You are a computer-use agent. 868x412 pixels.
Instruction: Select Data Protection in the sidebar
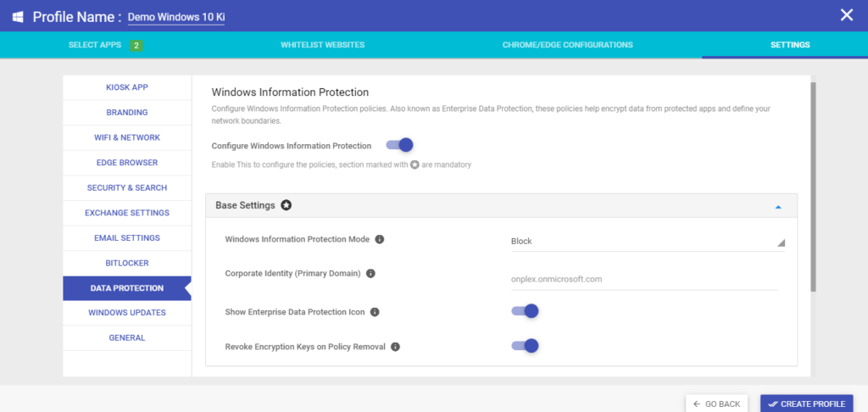point(127,288)
